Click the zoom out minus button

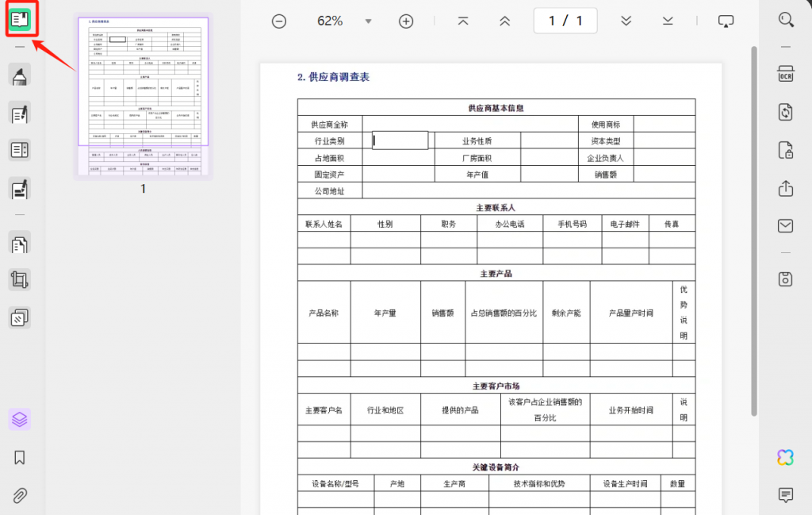(279, 21)
